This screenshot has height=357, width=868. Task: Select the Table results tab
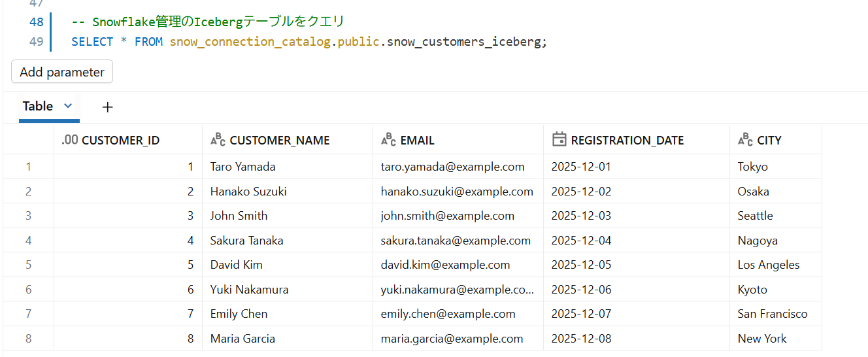click(x=38, y=106)
